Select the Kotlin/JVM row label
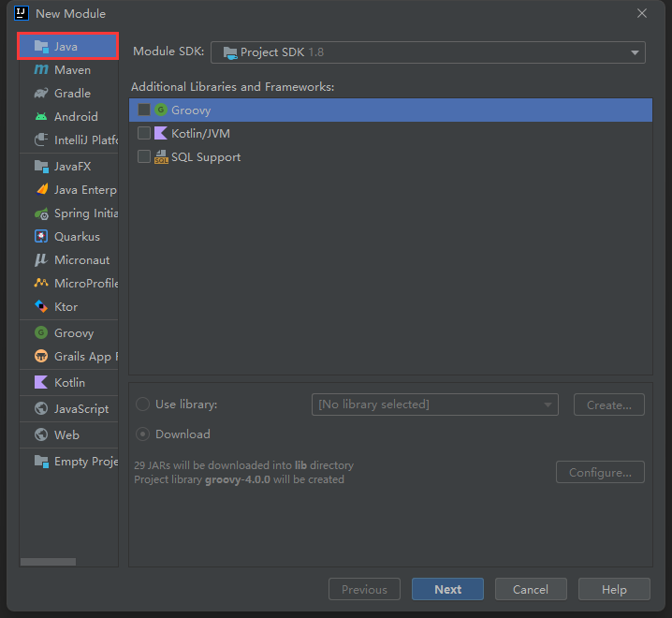This screenshot has width=672, height=618. [x=200, y=134]
